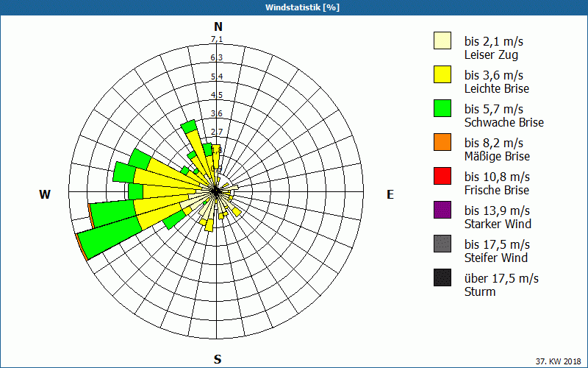The height and width of the screenshot is (368, 588).
Task: Select the 'E' east compass label
Action: click(x=390, y=194)
